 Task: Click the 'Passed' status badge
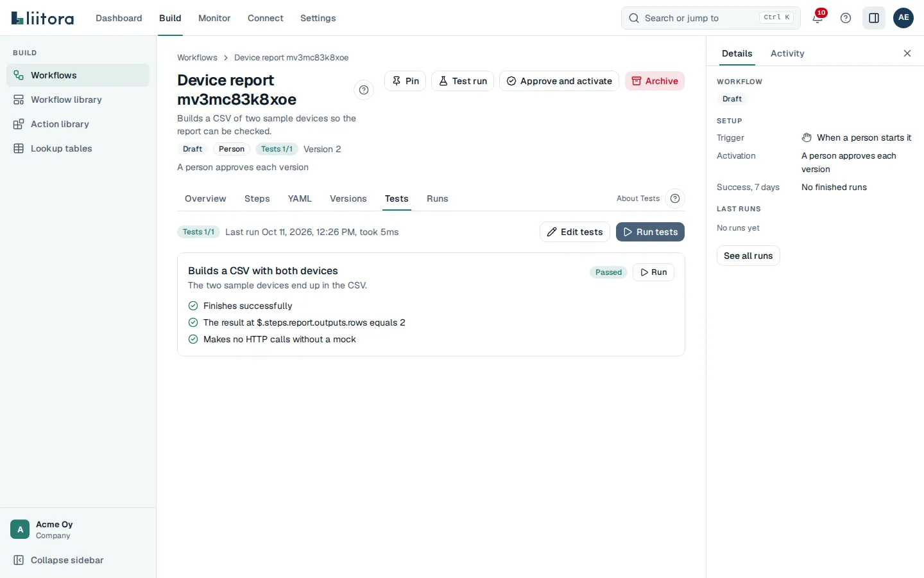click(608, 272)
